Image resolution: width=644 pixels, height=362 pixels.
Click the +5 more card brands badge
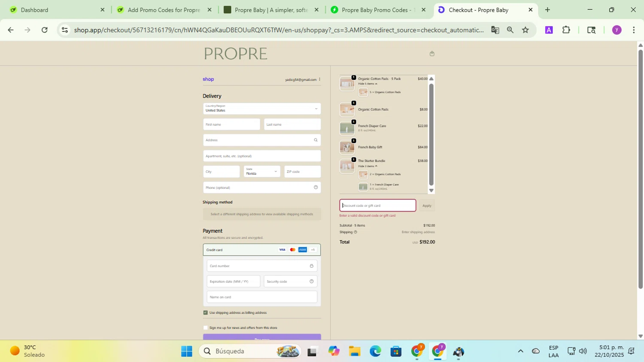(x=313, y=250)
